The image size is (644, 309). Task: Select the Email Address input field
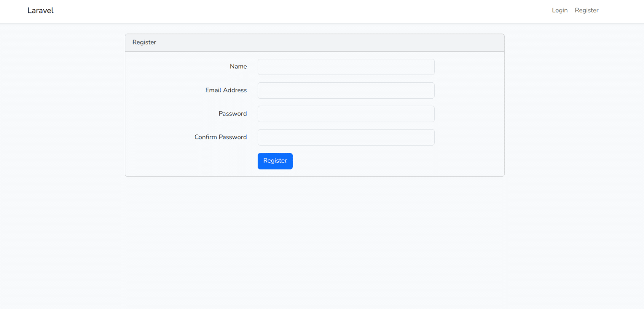coord(346,90)
